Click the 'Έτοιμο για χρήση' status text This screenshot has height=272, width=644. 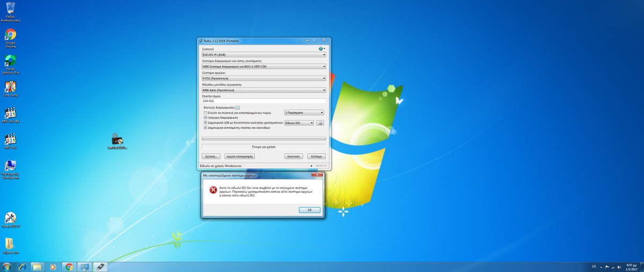[x=264, y=146]
